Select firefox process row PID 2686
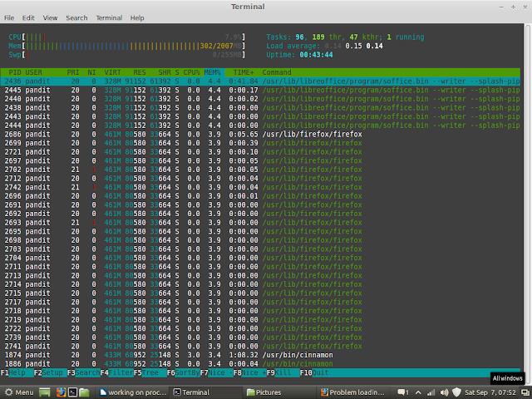The image size is (532, 399). coord(260,134)
